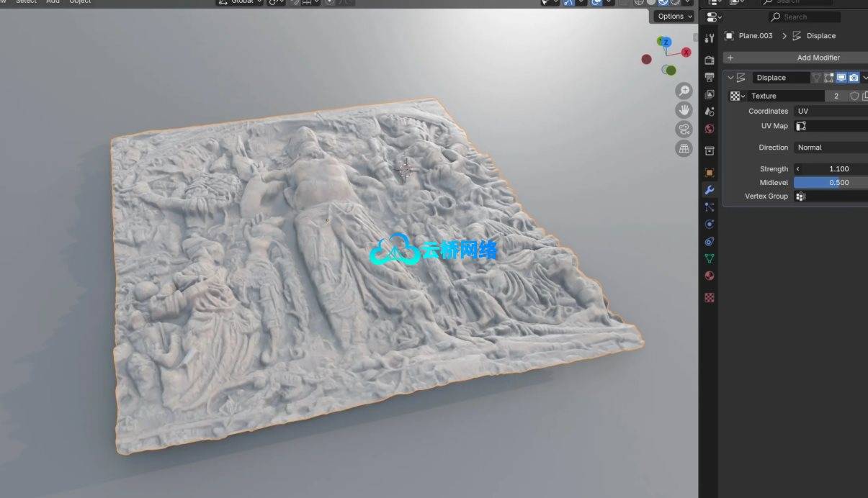The image size is (868, 498).
Task: Open the viewport Options dropdown
Action: coord(675,17)
